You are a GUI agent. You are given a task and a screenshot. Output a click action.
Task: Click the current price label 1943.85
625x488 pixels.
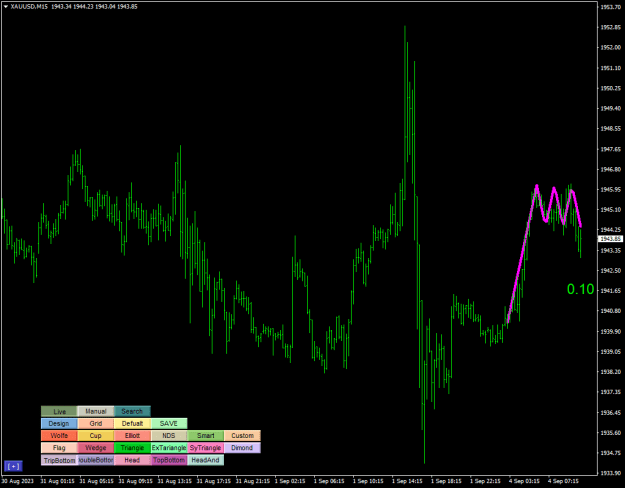tap(611, 239)
